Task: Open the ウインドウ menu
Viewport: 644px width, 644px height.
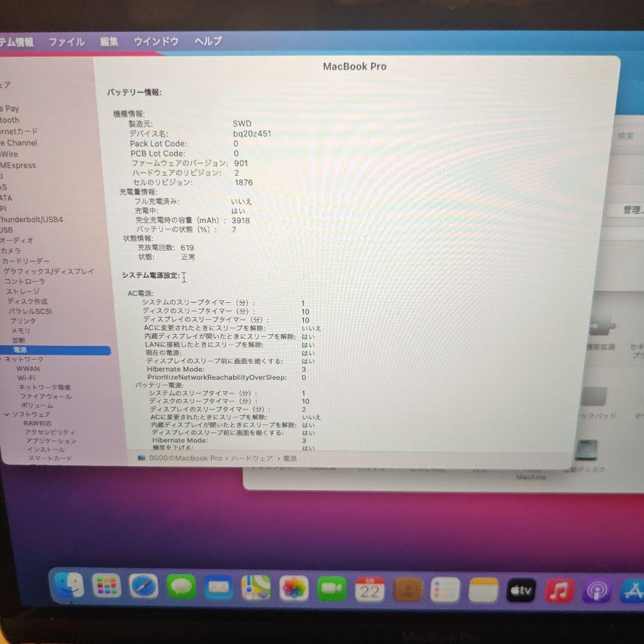Action: click(156, 41)
